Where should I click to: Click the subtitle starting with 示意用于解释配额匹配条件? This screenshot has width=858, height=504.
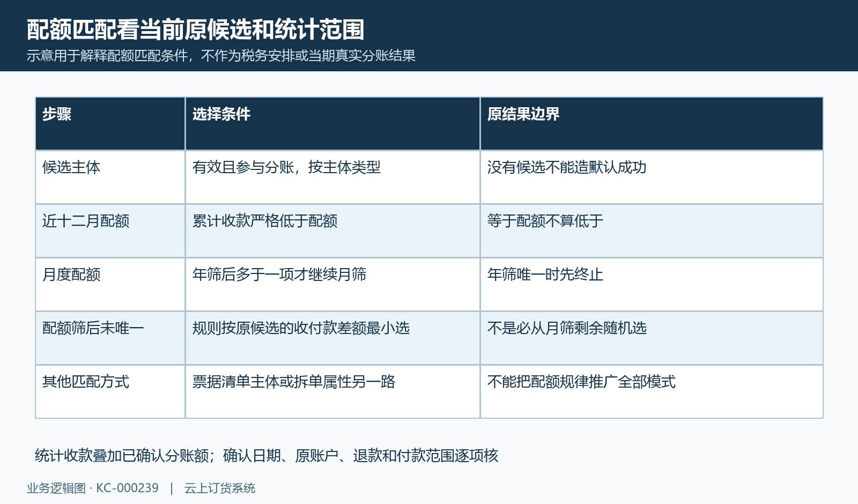point(221,56)
